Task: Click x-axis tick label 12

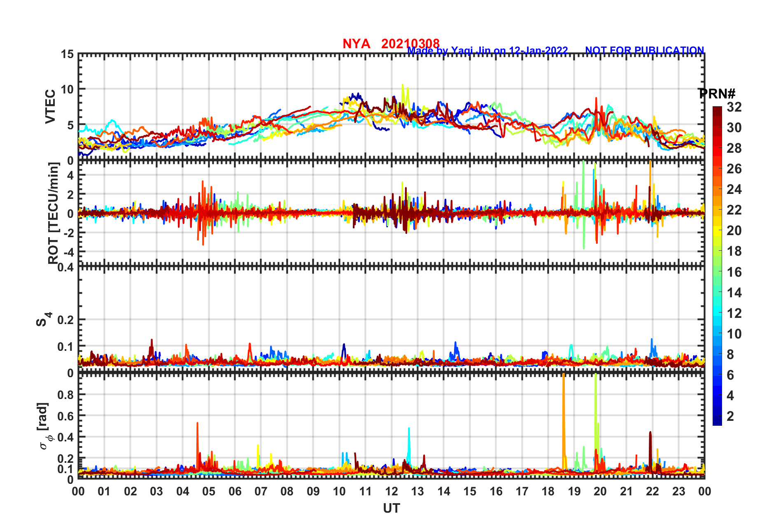Action: (x=391, y=491)
